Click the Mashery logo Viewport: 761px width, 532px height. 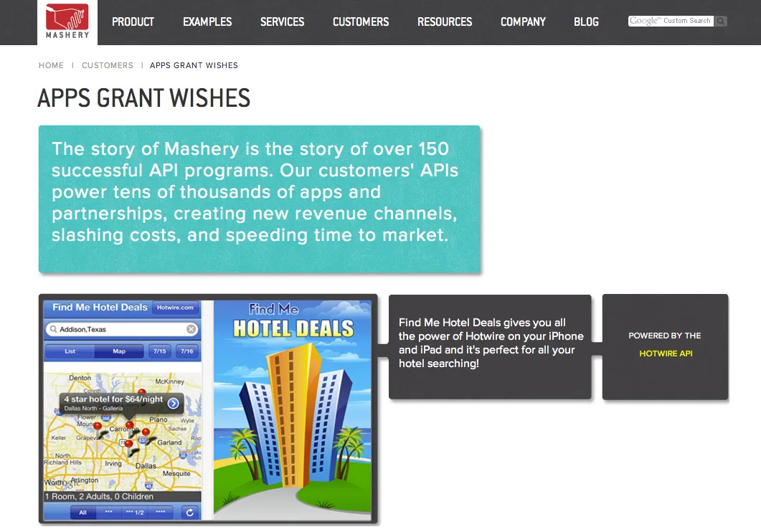point(67,22)
